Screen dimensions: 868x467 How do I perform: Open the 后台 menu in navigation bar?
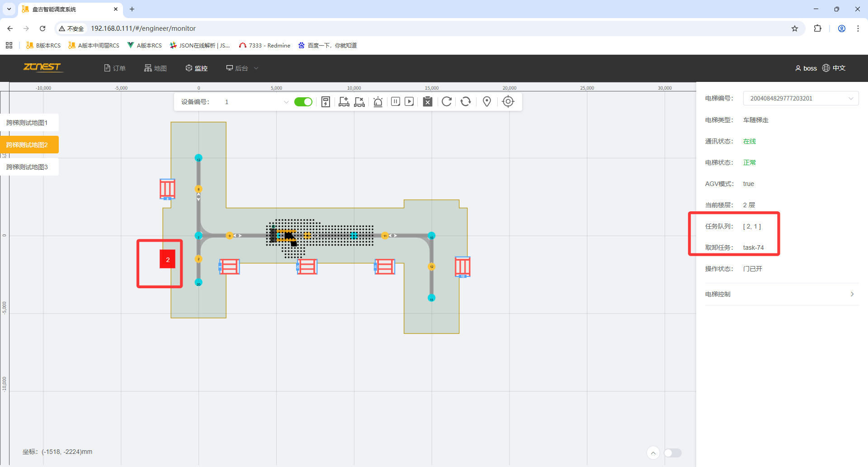click(242, 68)
